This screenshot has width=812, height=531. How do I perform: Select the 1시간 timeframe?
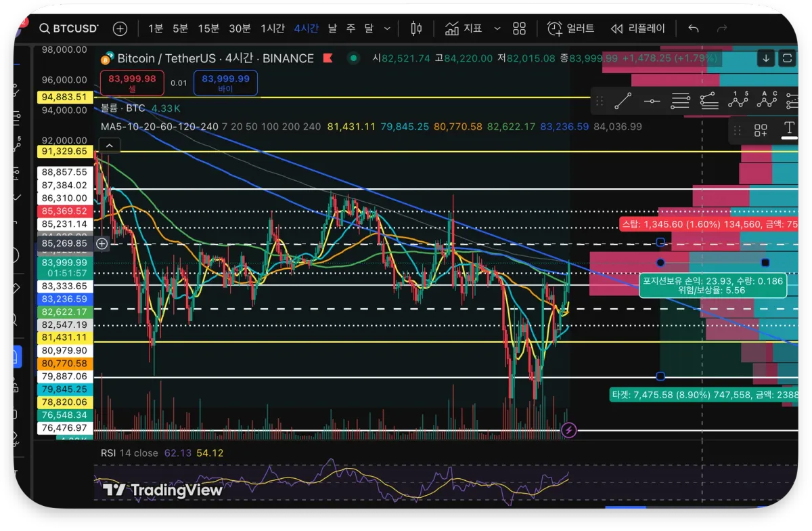pyautogui.click(x=273, y=28)
